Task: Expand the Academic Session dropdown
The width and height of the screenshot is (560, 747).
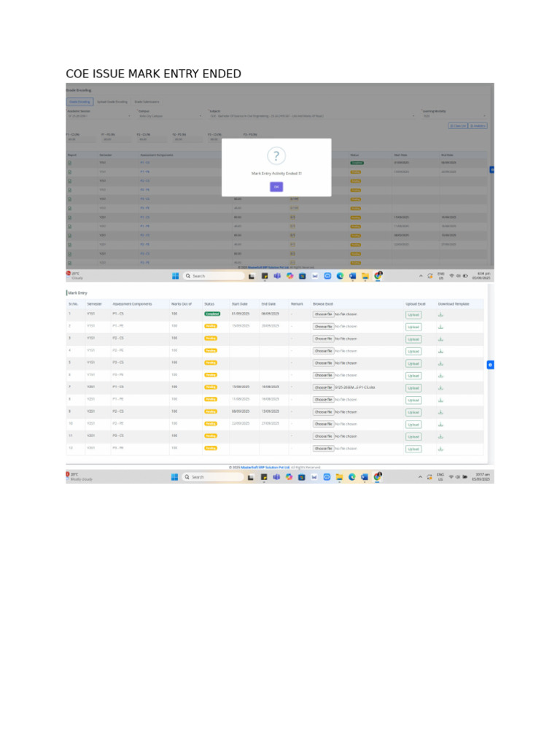Action: tap(99, 116)
